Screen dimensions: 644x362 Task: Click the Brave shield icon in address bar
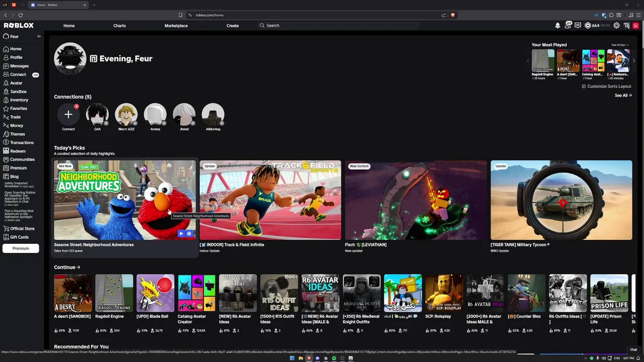tap(453, 15)
